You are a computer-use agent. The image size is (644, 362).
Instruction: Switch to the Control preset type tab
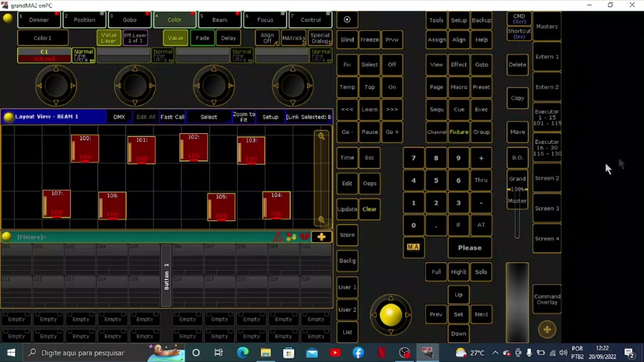(310, 20)
